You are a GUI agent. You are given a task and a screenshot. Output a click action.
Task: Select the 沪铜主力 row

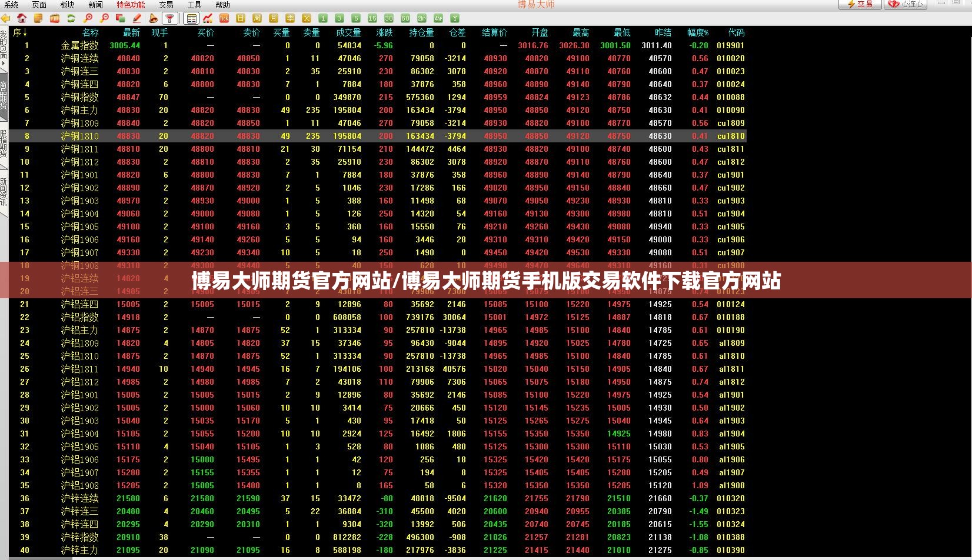(377, 110)
